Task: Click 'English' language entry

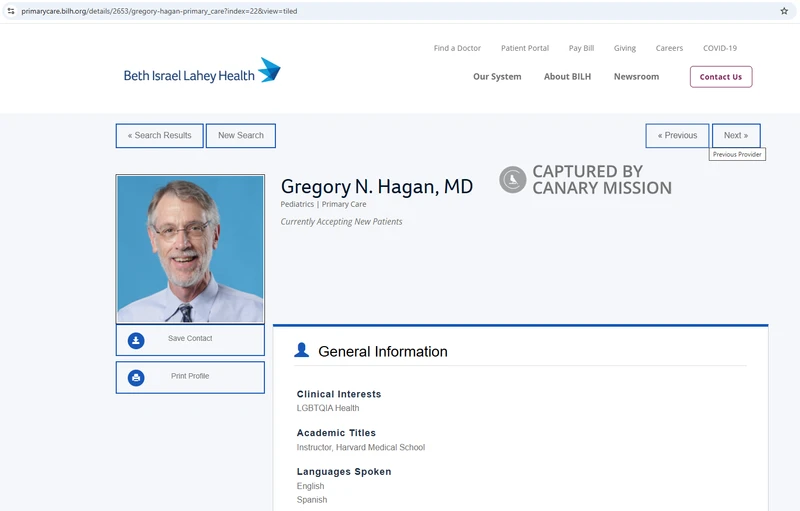Action: pos(310,486)
